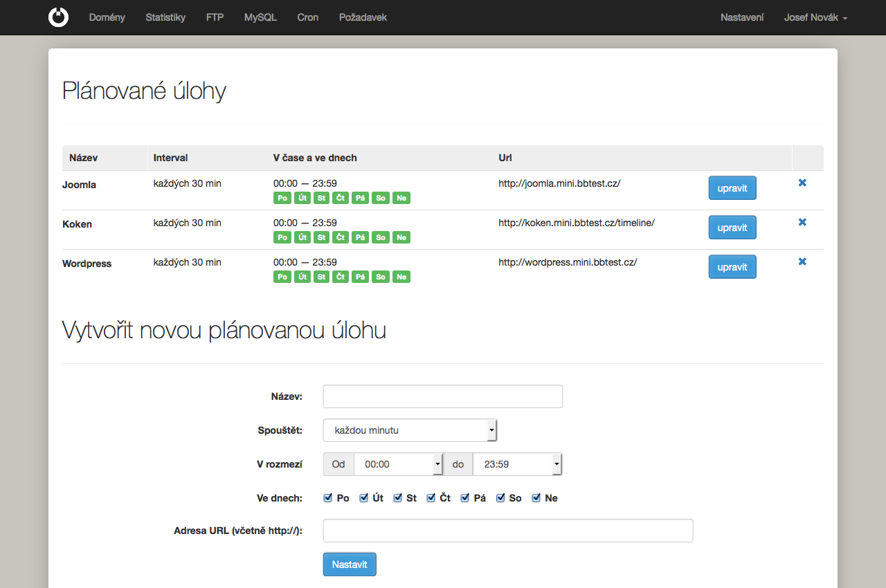Click the Wordpress každých 30 min interval
The height and width of the screenshot is (588, 886).
pyautogui.click(x=188, y=262)
